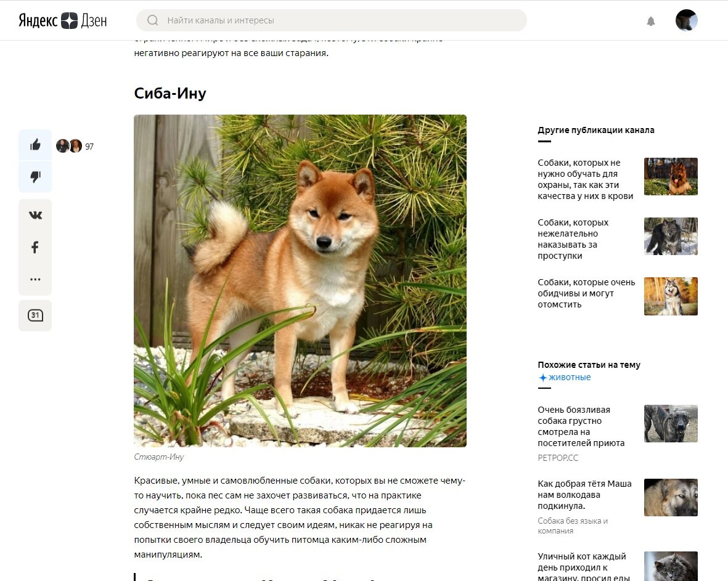728x581 pixels.
Task: Open the user profile avatar
Action: tap(686, 20)
